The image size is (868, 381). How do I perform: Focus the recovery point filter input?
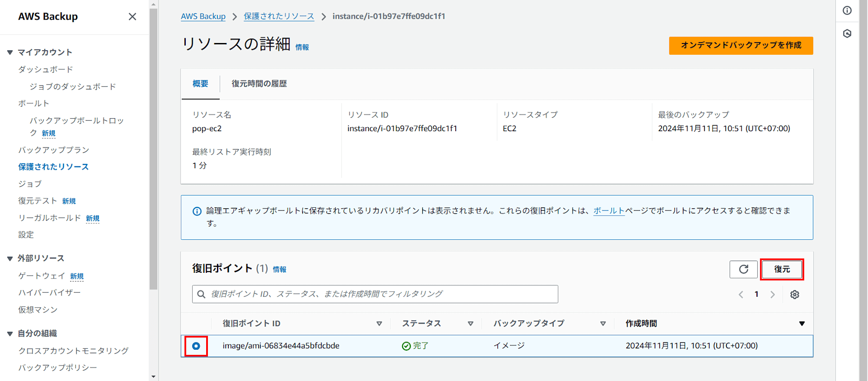tap(375, 294)
